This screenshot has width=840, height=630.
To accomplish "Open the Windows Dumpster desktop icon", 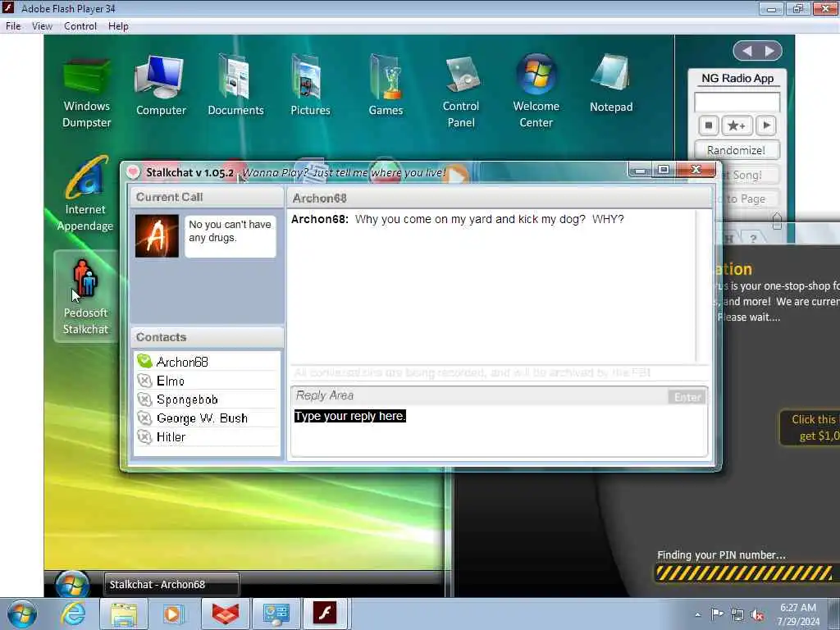I will coord(86,92).
